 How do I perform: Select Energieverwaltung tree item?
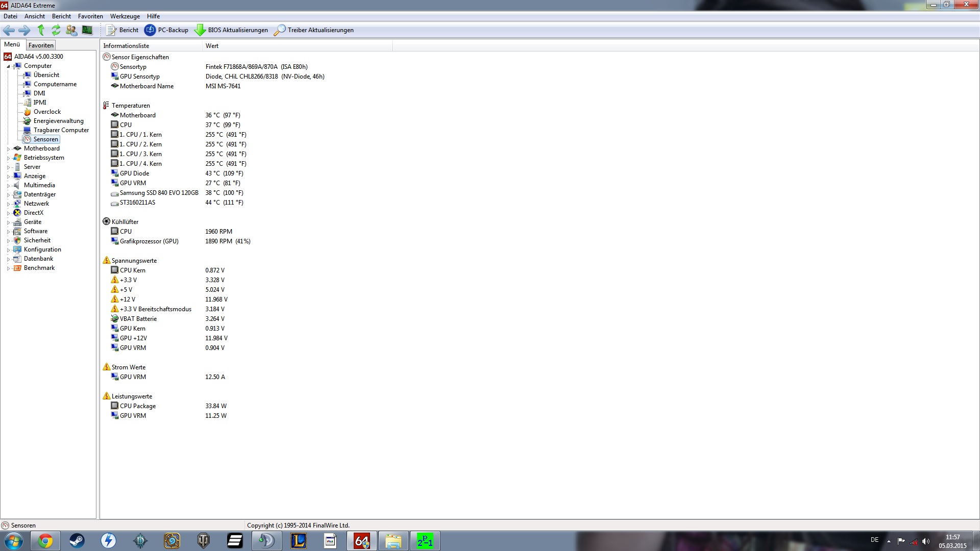pos(58,121)
